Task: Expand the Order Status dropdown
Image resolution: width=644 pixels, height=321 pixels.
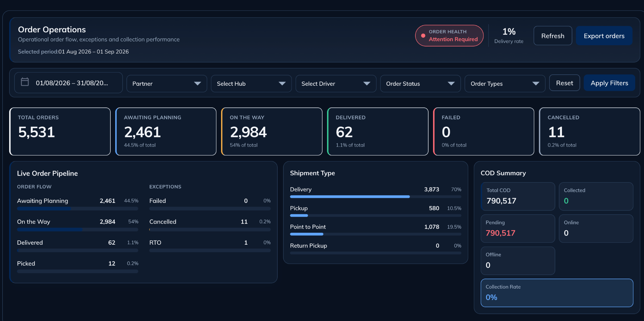Action: point(420,84)
